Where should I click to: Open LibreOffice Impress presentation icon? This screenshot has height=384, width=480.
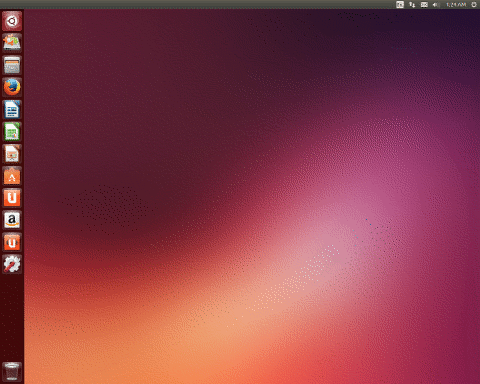(12, 154)
